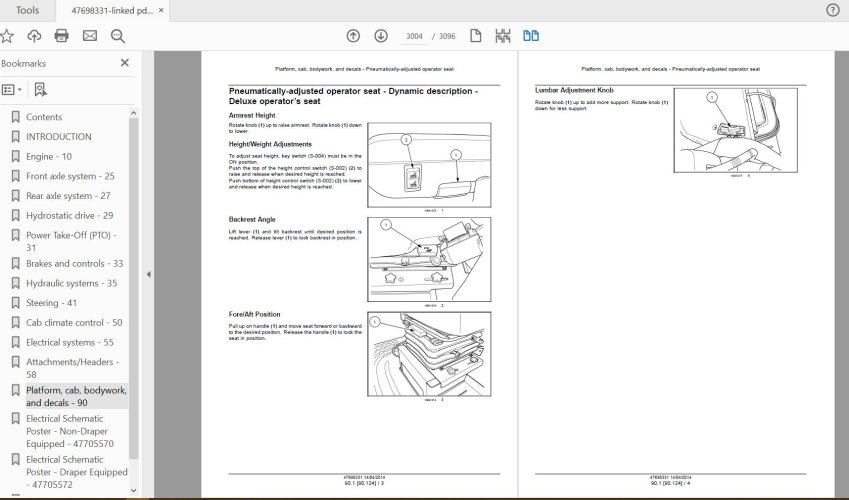
Task: Select Attachments/Headers - 58 bookmark
Action: (73, 368)
